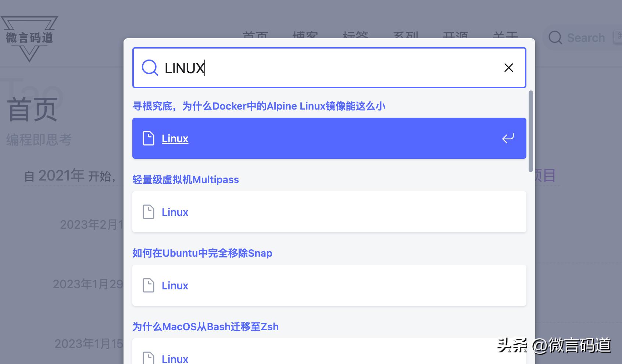Click the 首页 page heading in the background
622x364 pixels.
click(x=32, y=110)
